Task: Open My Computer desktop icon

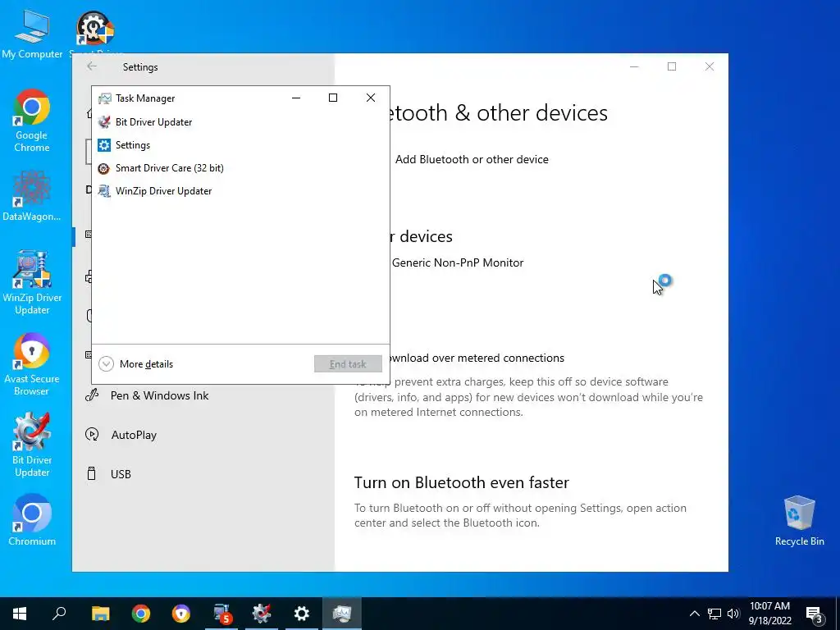Action: 32,34
